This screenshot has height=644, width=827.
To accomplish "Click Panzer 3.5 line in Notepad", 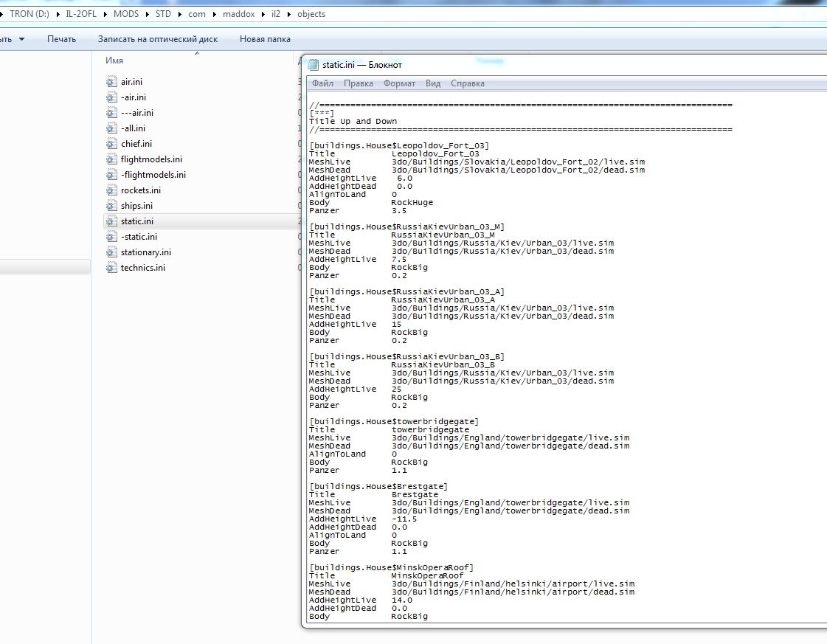I will pos(358,210).
